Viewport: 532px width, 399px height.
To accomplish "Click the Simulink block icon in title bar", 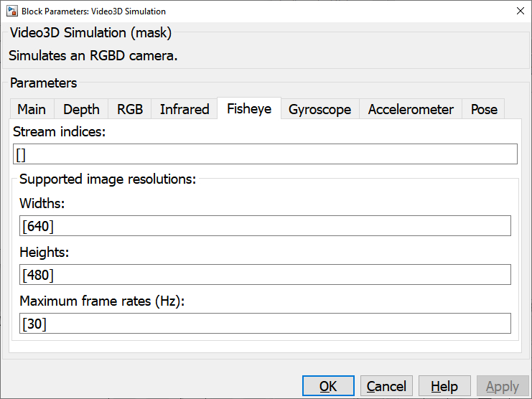I will click(x=12, y=11).
